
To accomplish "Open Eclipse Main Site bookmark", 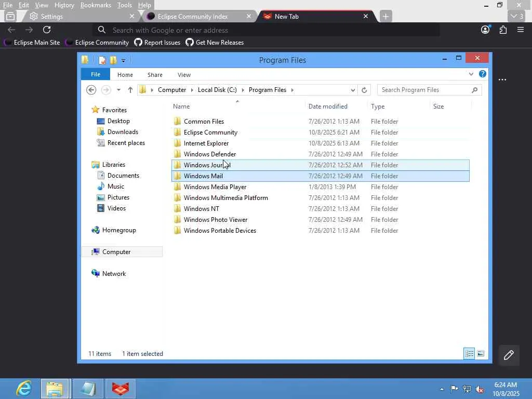I will pos(32,43).
